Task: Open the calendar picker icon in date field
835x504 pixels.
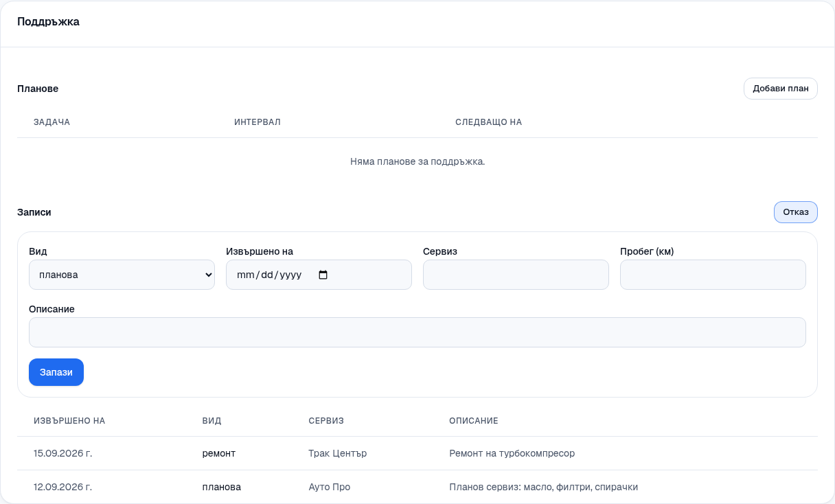Action: (x=323, y=275)
